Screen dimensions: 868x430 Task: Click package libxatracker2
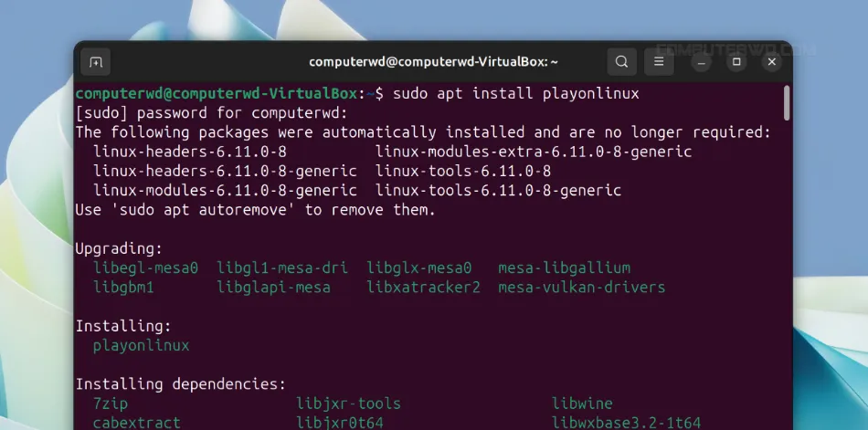coord(423,288)
